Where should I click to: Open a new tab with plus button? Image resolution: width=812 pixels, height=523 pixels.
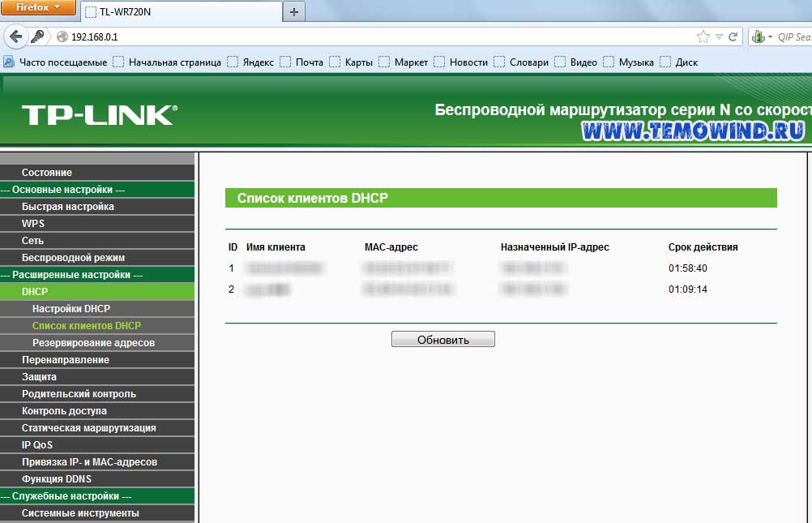point(294,11)
